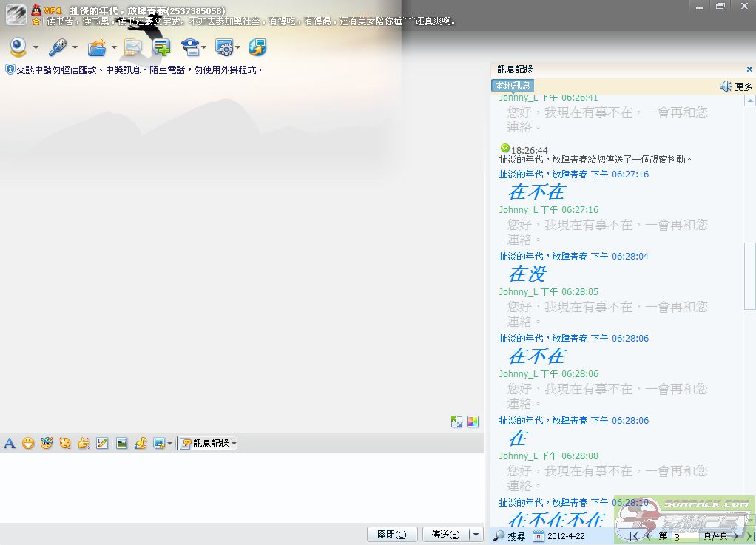Start a voice call with the microphone icon

click(58, 48)
